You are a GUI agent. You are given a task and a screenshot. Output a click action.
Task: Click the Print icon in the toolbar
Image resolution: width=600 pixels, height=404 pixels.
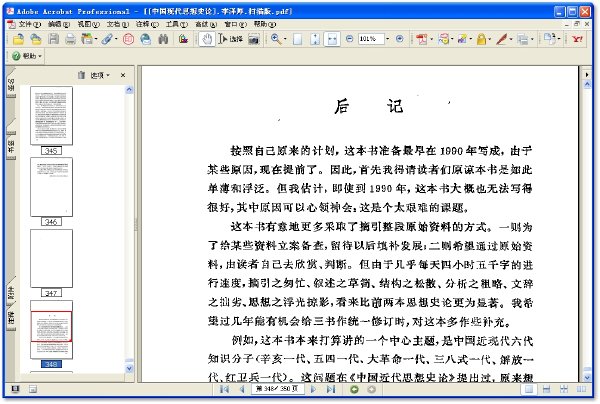(70, 39)
